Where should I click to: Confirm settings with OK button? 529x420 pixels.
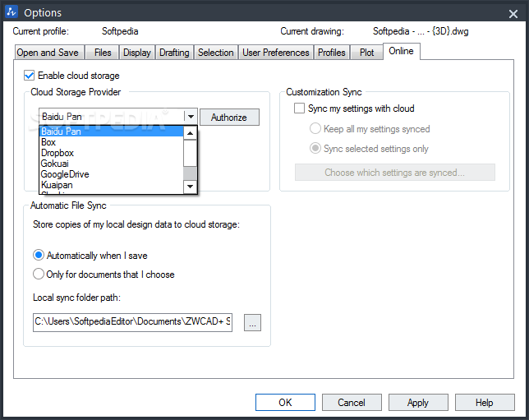(285, 403)
